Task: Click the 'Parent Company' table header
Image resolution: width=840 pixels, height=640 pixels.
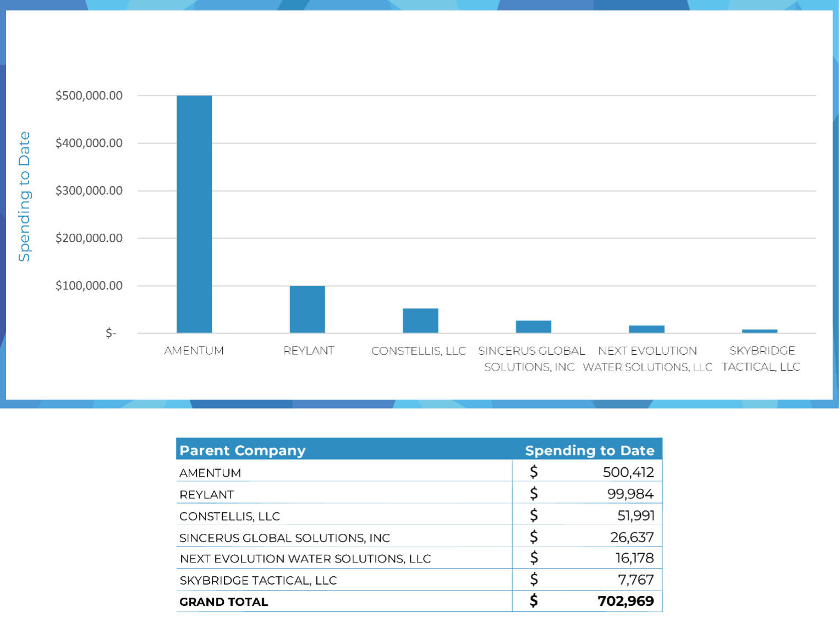Action: tap(243, 450)
